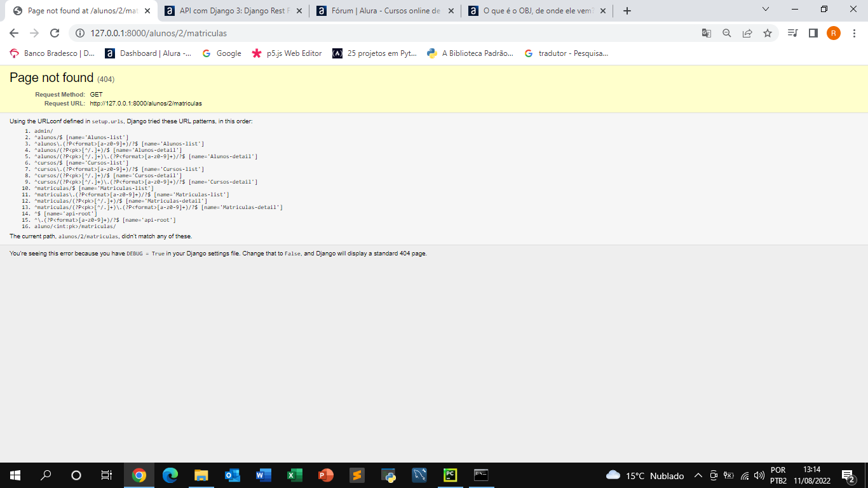Open a new browser tab
Viewport: 868px width, 488px height.
click(x=627, y=11)
